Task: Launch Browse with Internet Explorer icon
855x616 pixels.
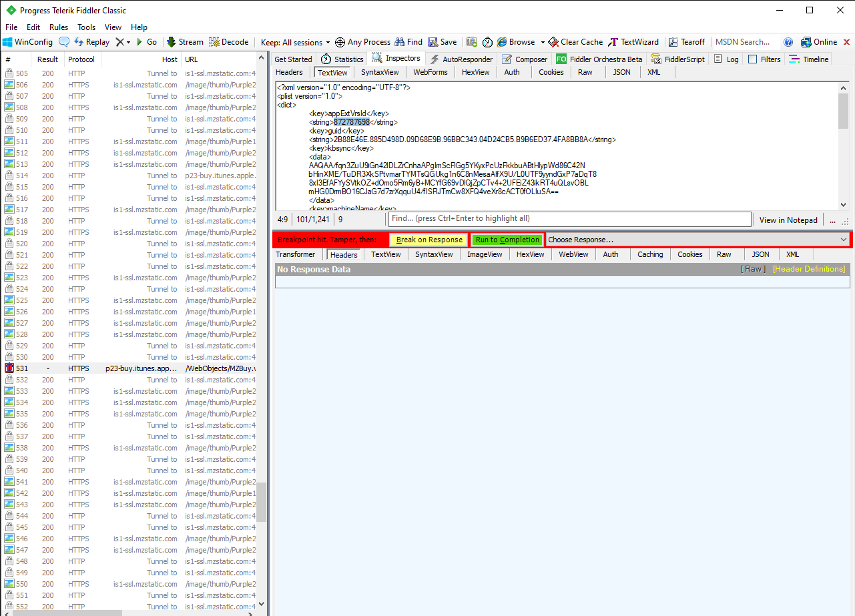Action: pos(517,42)
